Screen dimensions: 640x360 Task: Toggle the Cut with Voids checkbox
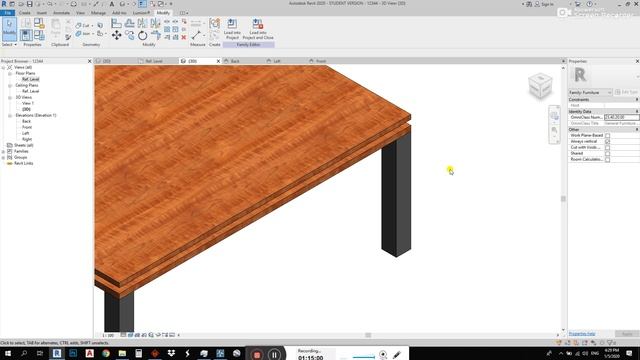[607, 147]
